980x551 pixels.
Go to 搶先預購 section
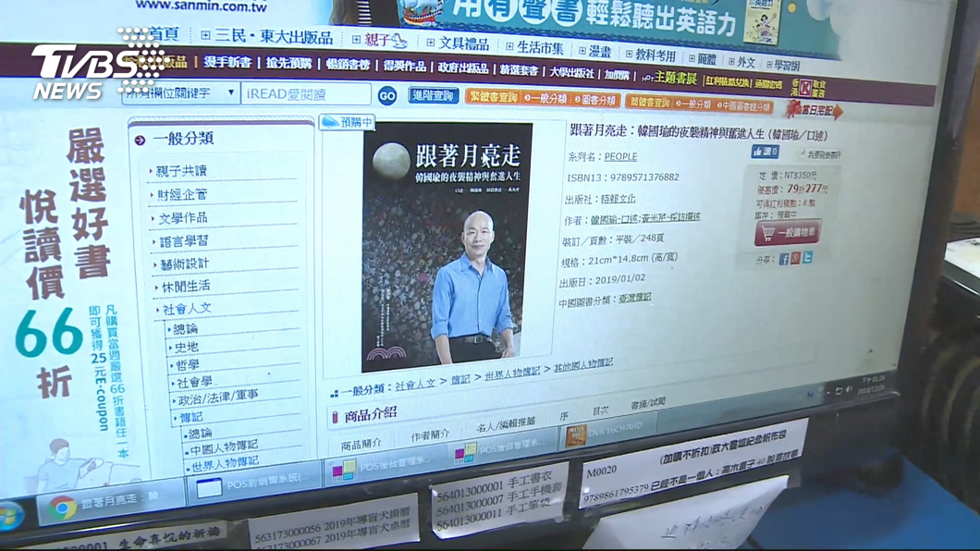(x=288, y=63)
